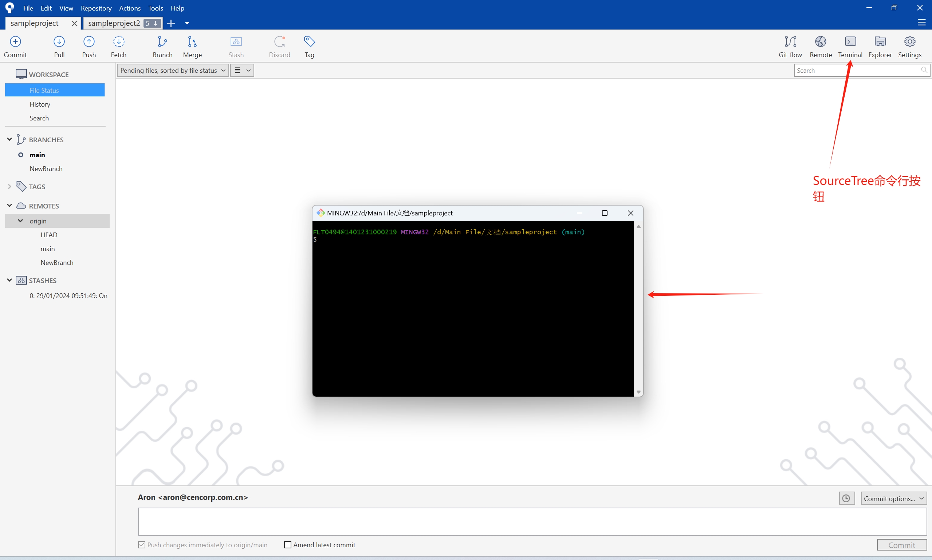
Task: Push commits using the Push icon
Action: pos(89,46)
